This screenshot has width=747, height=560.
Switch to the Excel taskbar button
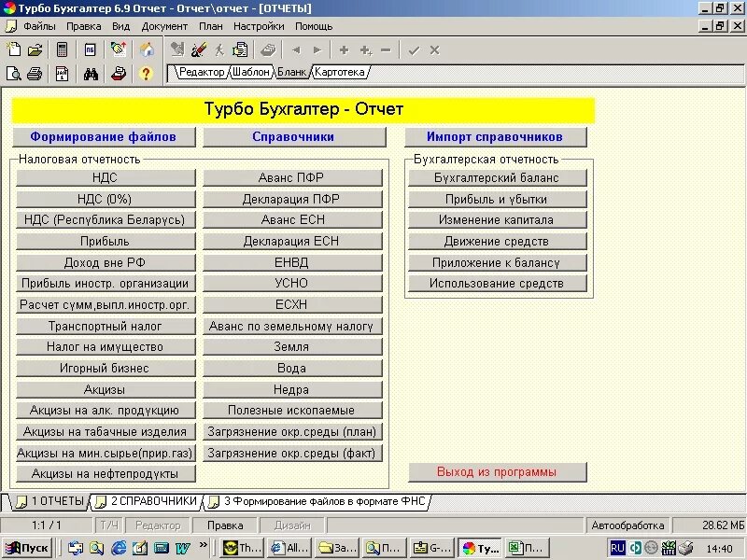(x=527, y=548)
